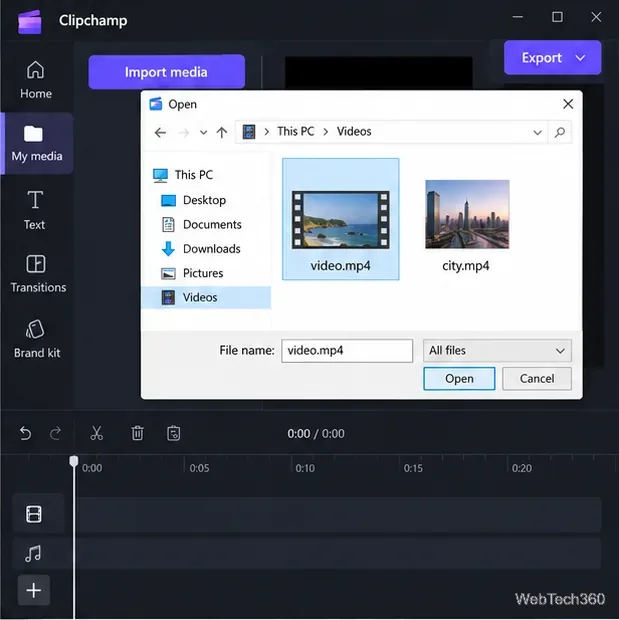Select Documents in navigation tree

click(x=202, y=225)
